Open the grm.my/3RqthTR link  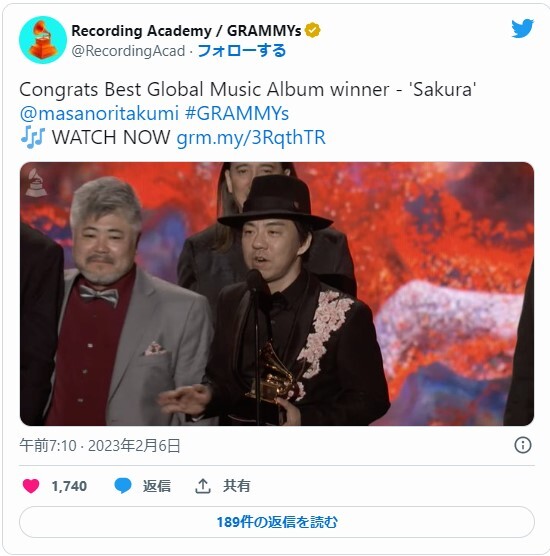(251, 138)
